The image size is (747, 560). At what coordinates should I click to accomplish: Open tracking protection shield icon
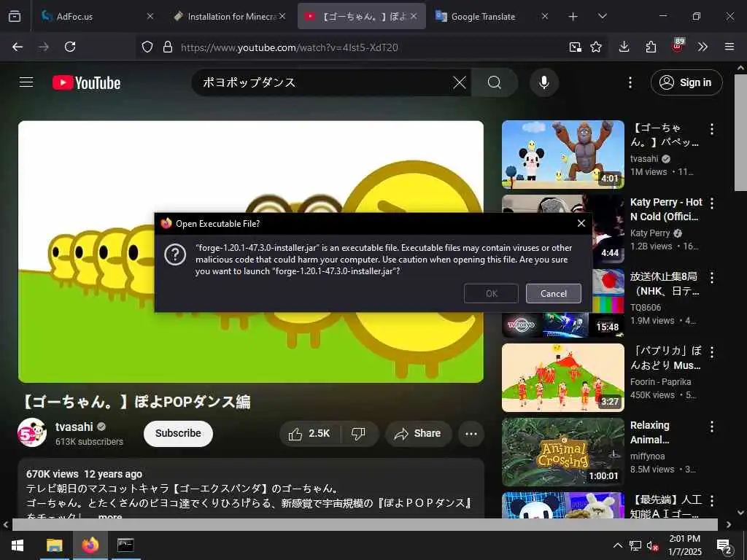pyautogui.click(x=147, y=47)
